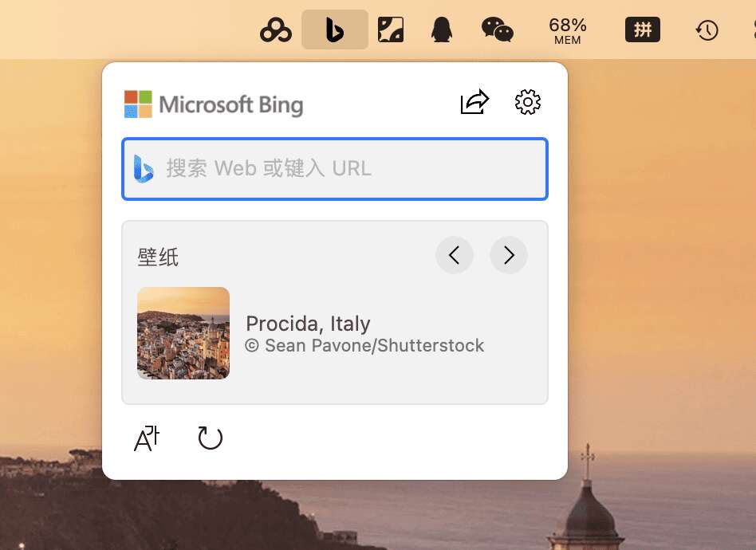Click the Procida wallpaper thumbnail
Screen dimensions: 756x550
pyautogui.click(x=183, y=332)
